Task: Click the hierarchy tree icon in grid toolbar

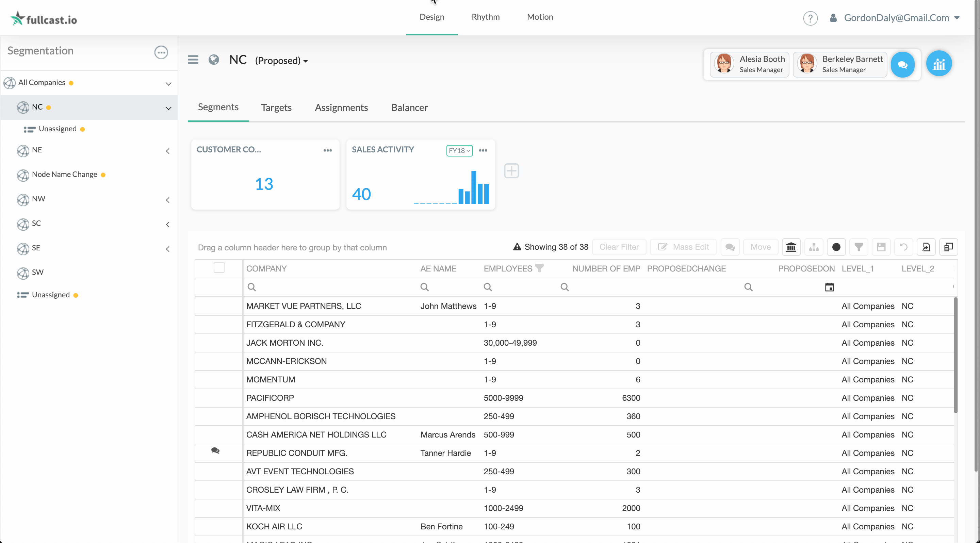Action: (814, 247)
